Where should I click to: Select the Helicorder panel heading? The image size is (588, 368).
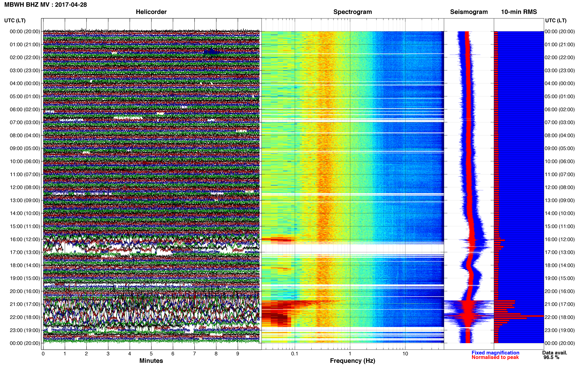(x=151, y=12)
